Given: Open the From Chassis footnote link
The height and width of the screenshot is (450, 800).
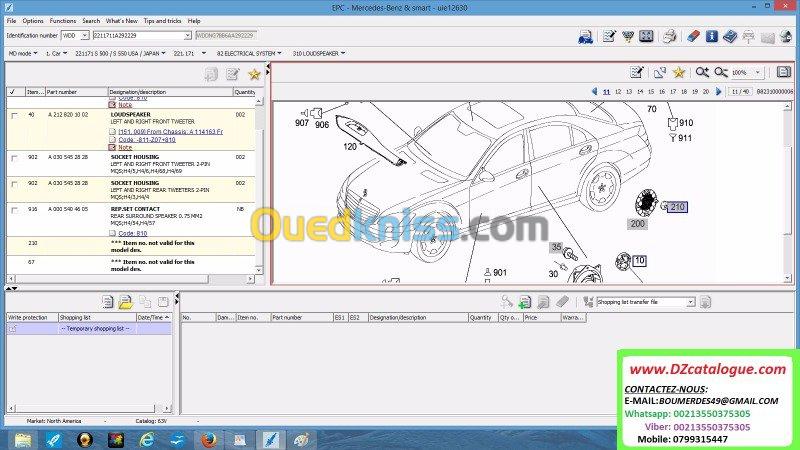Looking at the screenshot, I should tap(170, 132).
